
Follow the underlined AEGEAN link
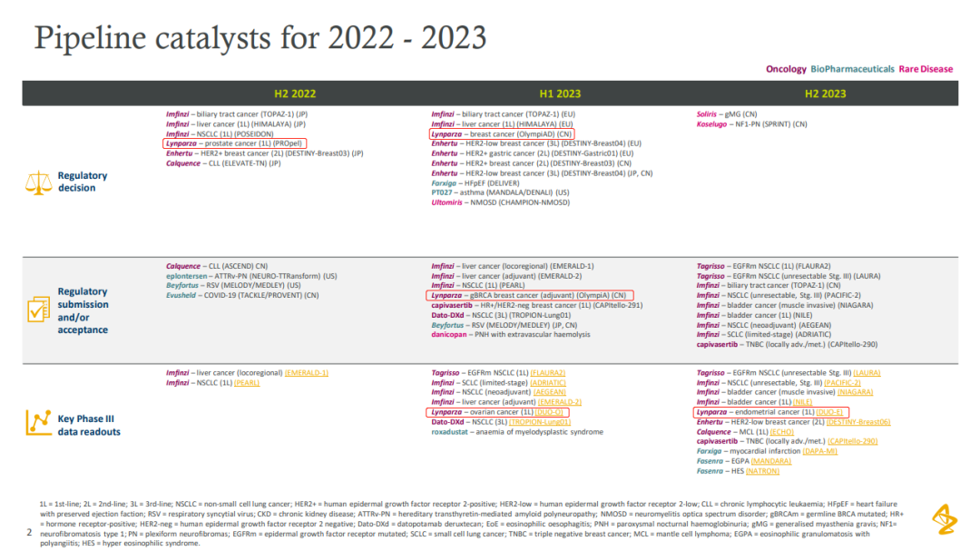click(x=549, y=392)
